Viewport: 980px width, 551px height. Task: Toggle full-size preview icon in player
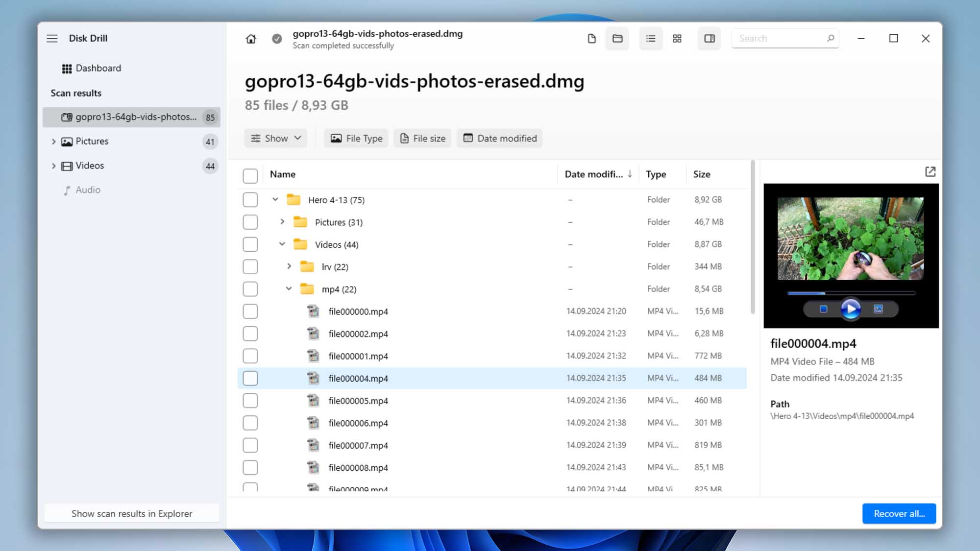878,309
